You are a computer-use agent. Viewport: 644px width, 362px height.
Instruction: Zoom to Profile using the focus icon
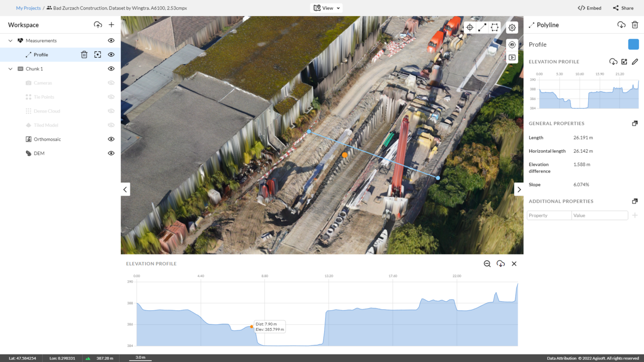[98, 54]
